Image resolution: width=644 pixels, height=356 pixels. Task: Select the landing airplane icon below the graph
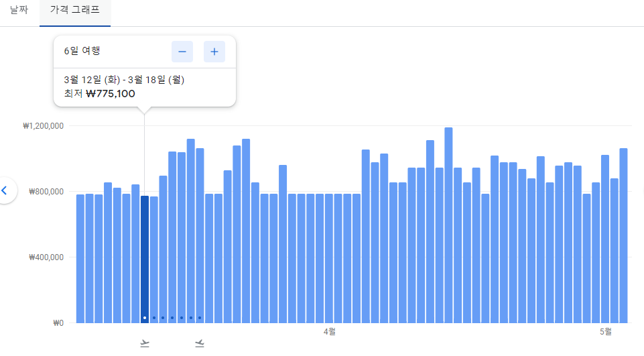(x=200, y=343)
